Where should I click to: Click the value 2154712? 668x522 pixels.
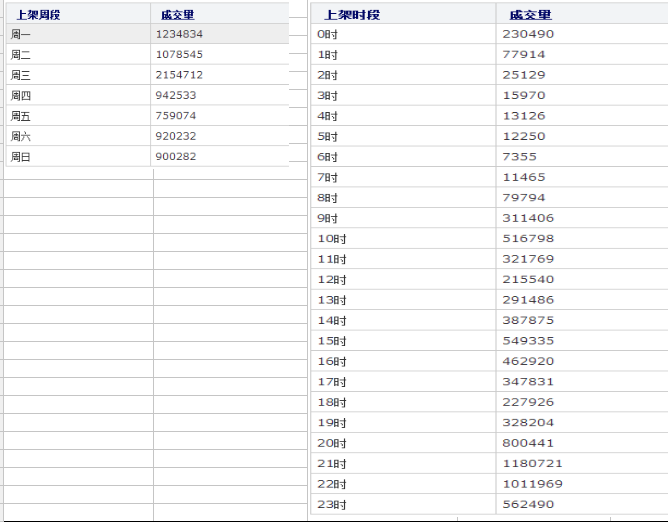click(179, 75)
